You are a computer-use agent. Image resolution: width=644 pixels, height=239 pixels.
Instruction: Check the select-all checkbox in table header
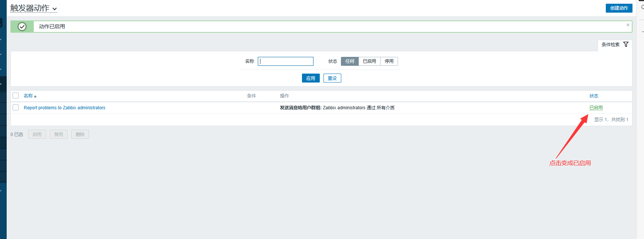click(x=16, y=96)
